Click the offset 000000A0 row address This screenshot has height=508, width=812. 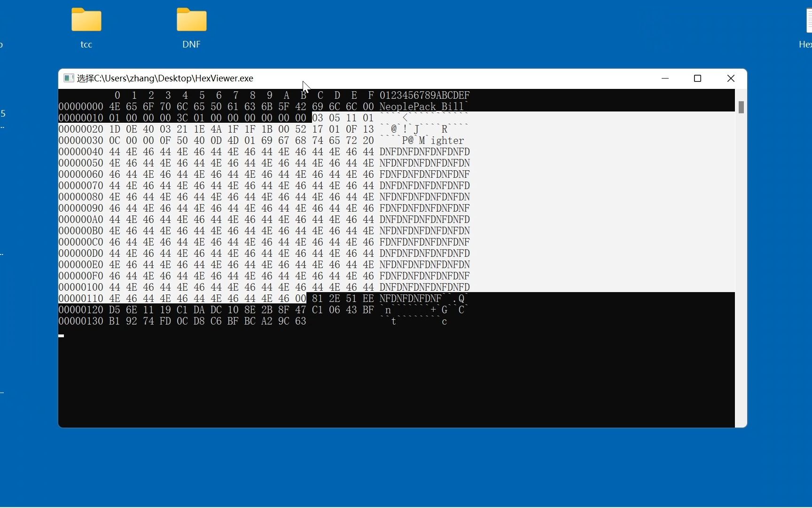[81, 220]
